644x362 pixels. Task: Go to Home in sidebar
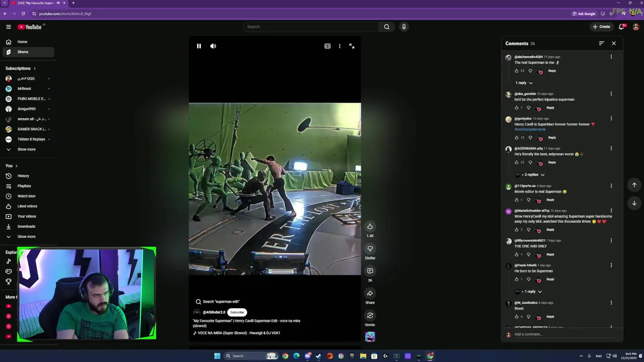coord(28,42)
